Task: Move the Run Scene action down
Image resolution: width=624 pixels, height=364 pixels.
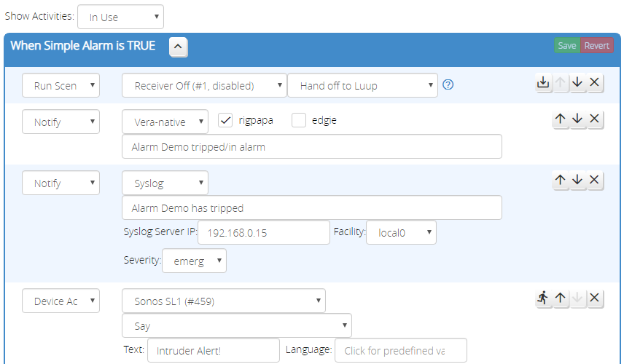Action: [577, 82]
